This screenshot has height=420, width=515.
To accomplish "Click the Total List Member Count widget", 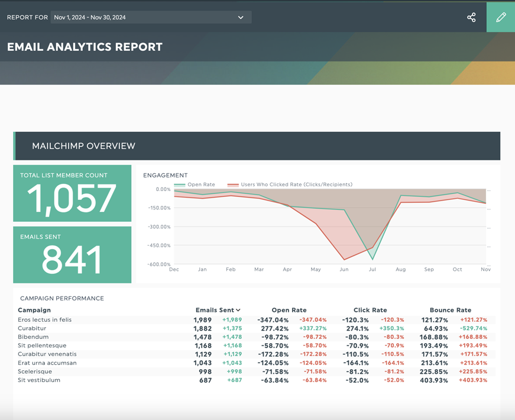I will [72, 193].
